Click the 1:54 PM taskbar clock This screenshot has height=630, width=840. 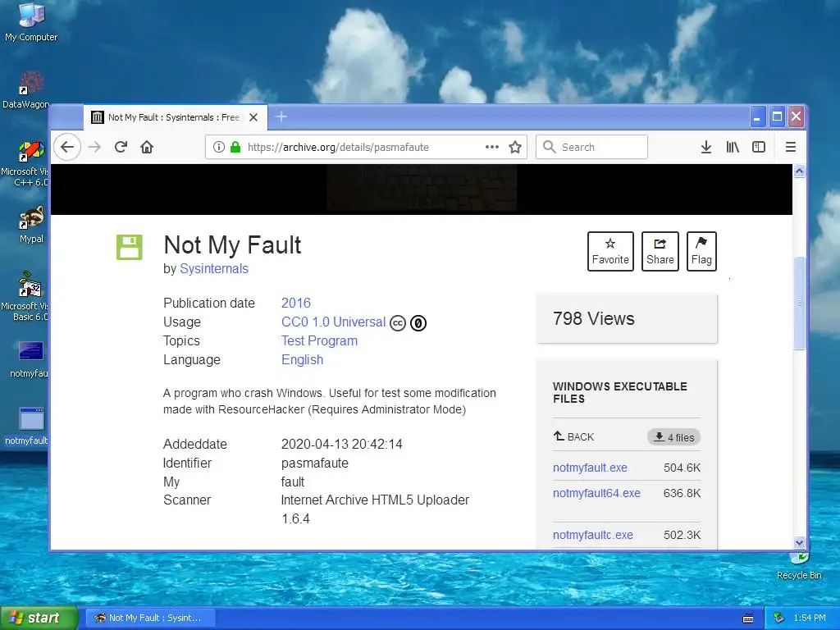[x=810, y=618]
